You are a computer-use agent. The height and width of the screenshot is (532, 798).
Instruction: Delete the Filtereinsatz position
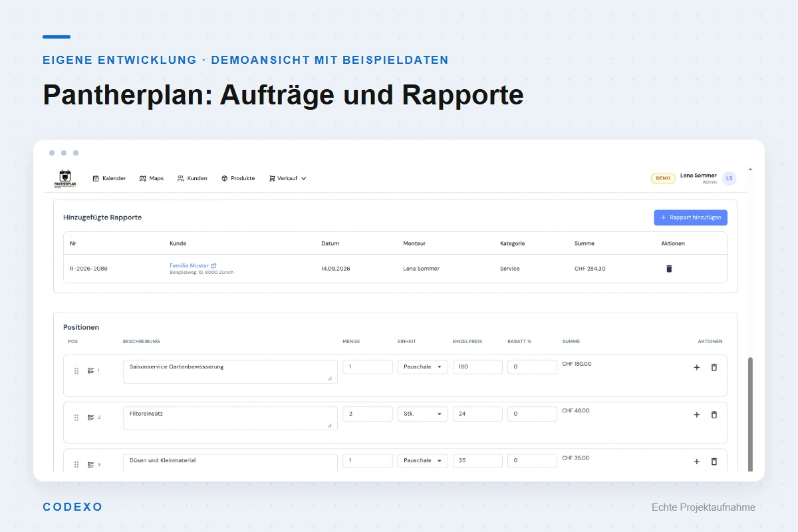tap(714, 414)
